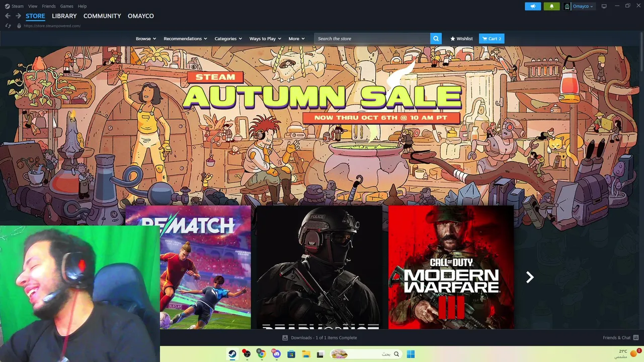Open the Games menu

(x=66, y=6)
